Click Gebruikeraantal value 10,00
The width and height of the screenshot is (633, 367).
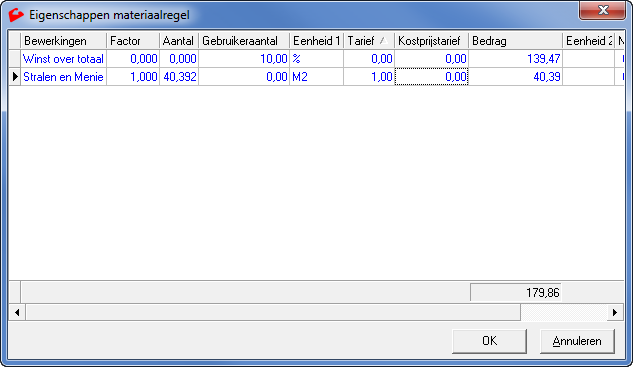pos(244,59)
